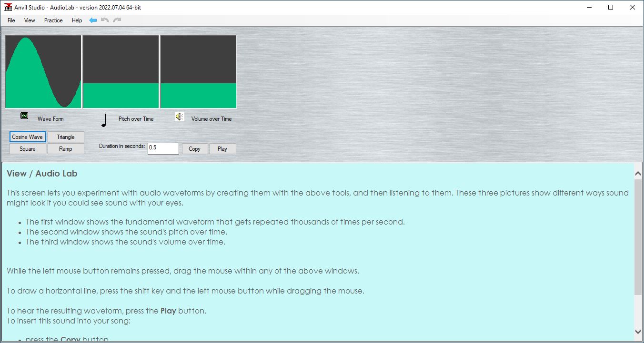The width and height of the screenshot is (644, 343).
Task: Click the bold 'Play' word in help text
Action: pos(168,311)
